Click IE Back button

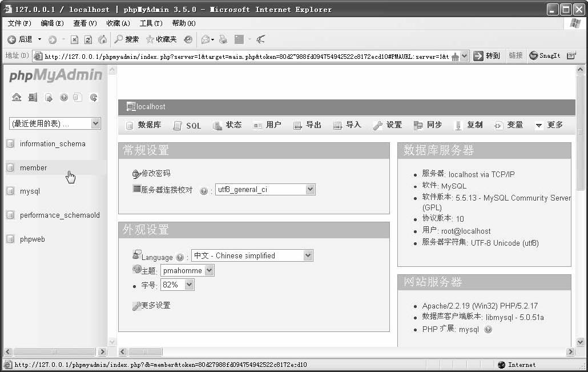[20, 39]
